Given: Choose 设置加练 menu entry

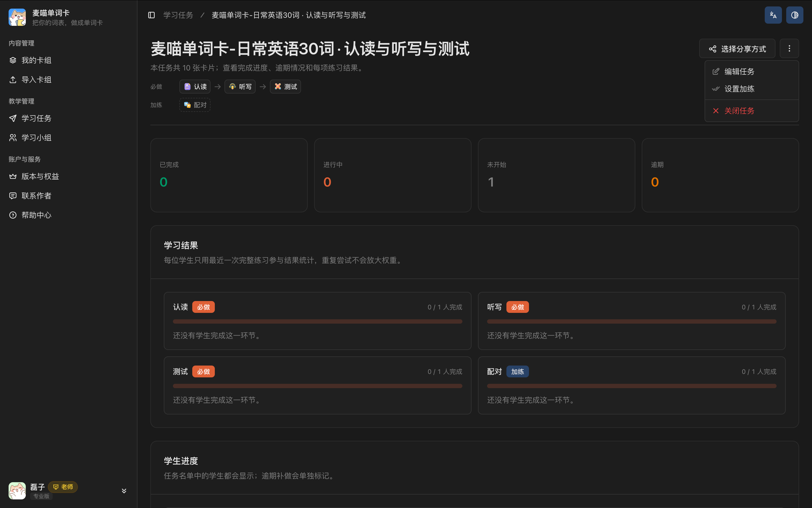Looking at the screenshot, I should (x=752, y=89).
